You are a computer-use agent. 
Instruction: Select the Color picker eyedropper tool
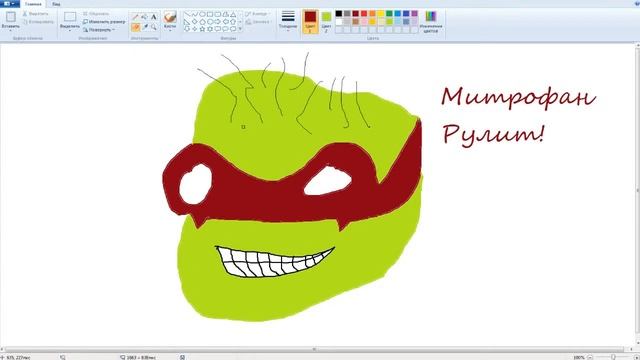pos(144,27)
